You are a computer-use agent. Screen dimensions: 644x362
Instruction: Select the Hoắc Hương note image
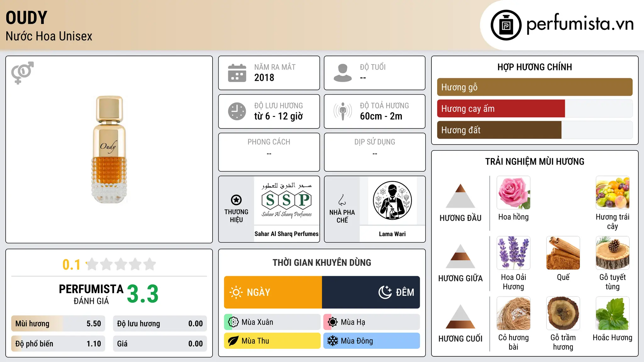click(613, 313)
